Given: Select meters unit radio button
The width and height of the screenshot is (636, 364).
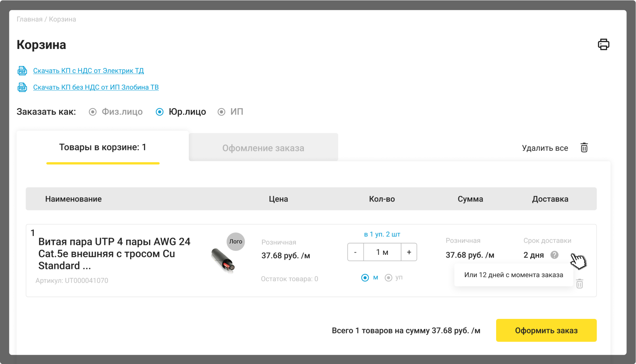Looking at the screenshot, I should (365, 278).
